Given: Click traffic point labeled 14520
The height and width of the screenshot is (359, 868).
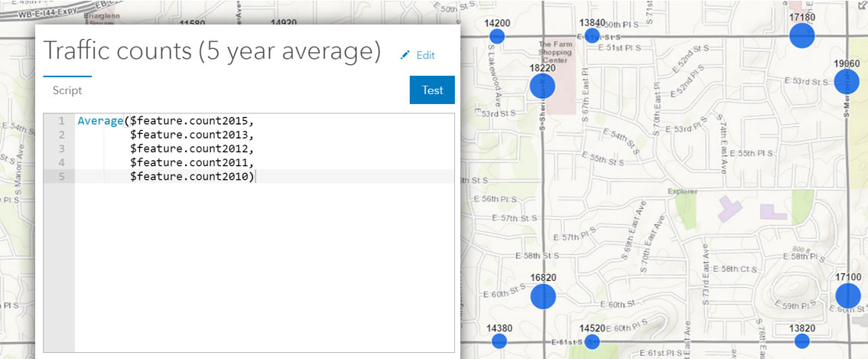Looking at the screenshot, I should pyautogui.click(x=593, y=342).
